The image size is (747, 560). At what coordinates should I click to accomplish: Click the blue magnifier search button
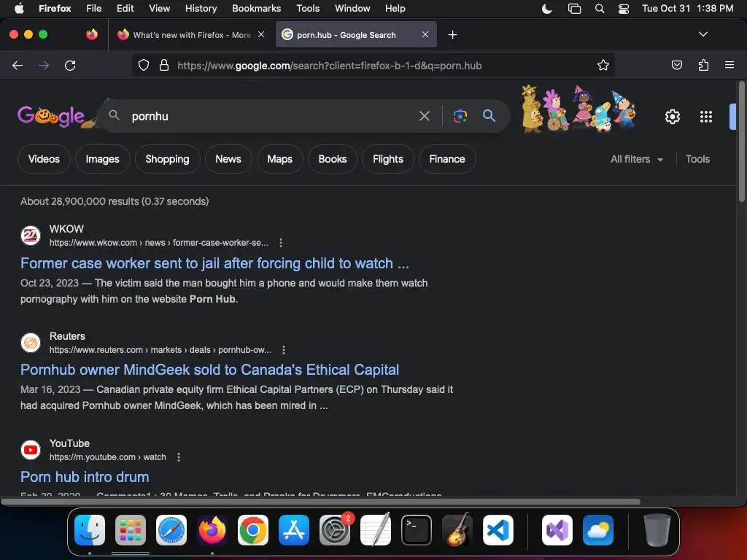click(489, 116)
